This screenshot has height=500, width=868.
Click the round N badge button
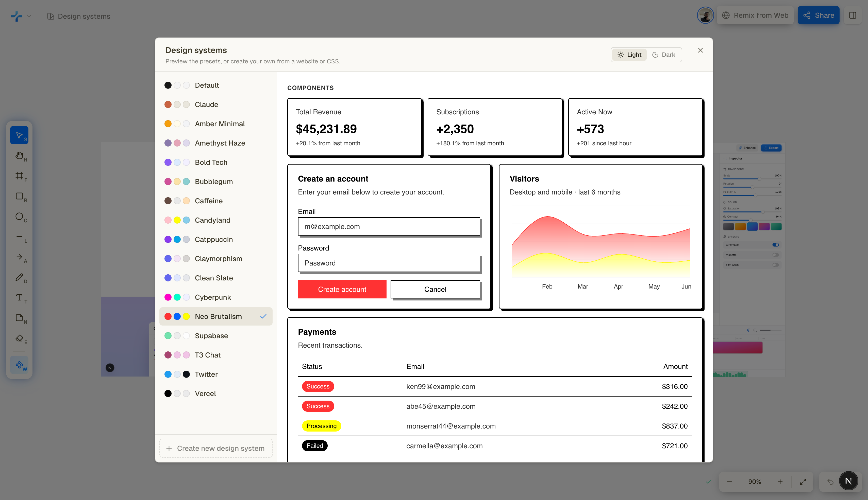(x=848, y=481)
